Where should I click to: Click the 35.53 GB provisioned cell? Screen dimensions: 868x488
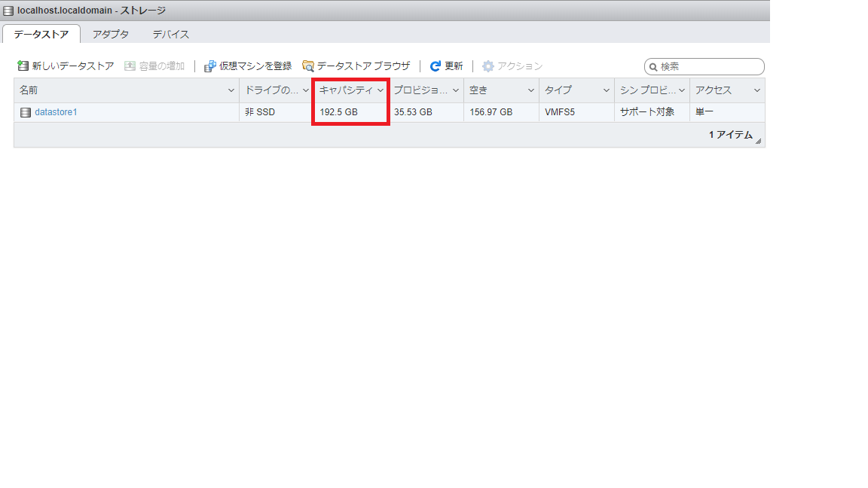[426, 112]
